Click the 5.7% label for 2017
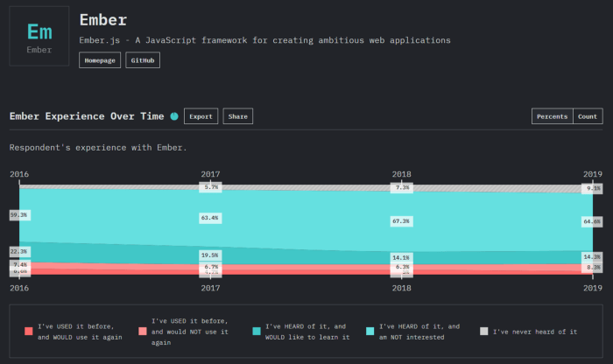Image resolution: width=613 pixels, height=364 pixels. click(211, 187)
